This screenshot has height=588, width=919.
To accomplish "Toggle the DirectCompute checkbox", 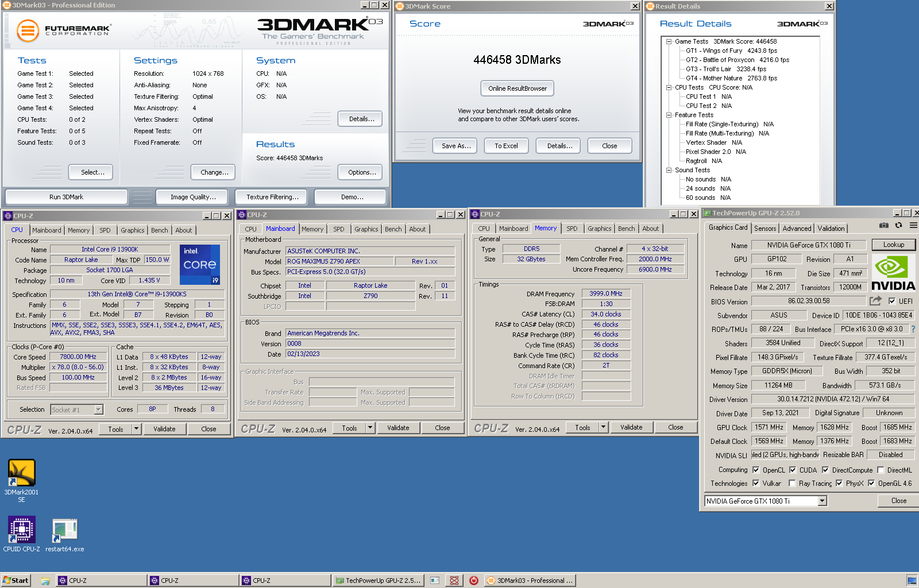I will tap(825, 470).
